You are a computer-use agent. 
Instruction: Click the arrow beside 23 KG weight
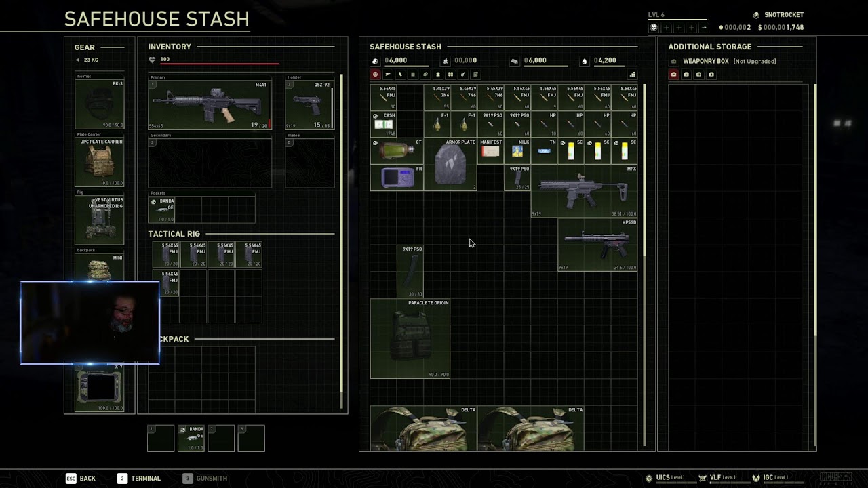tap(77, 60)
